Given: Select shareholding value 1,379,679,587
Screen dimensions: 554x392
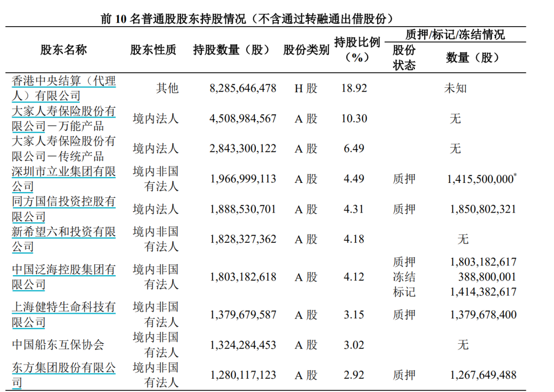Looking at the screenshot, I should (x=243, y=315).
